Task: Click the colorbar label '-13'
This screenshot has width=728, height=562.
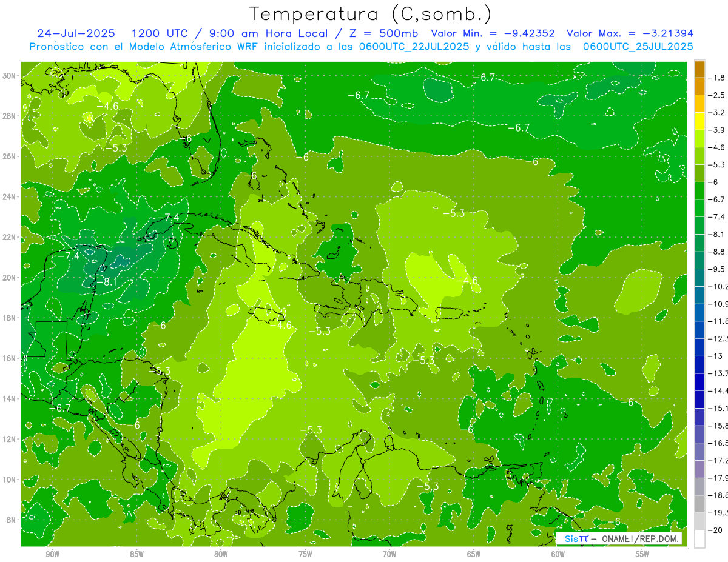Action: click(715, 356)
